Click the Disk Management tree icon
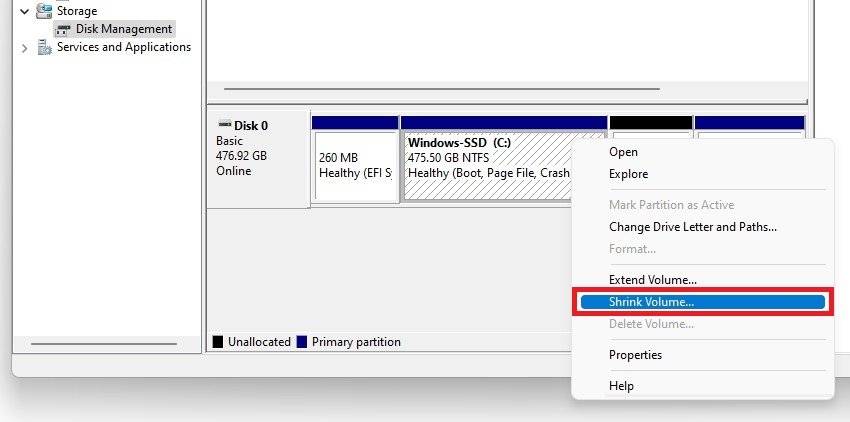Image resolution: width=850 pixels, height=422 pixels. (x=63, y=29)
